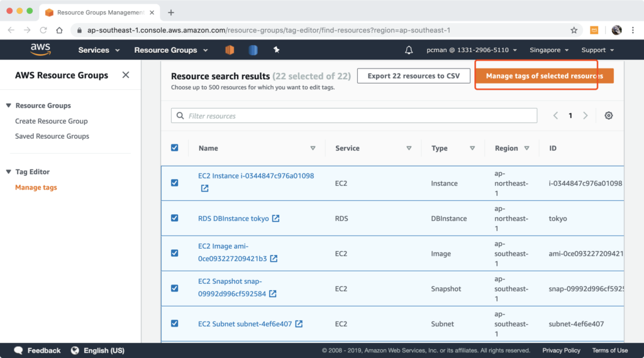Click Export 22 resources to CSV

[414, 76]
